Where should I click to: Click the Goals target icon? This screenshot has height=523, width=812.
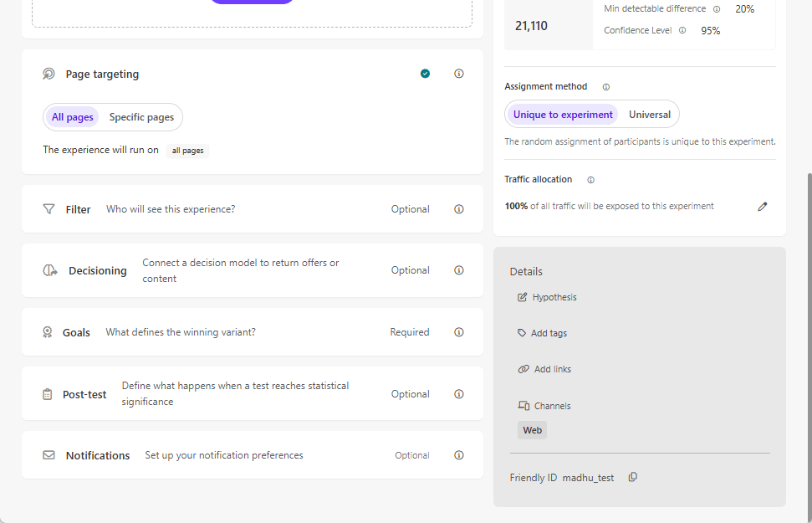[x=47, y=331]
